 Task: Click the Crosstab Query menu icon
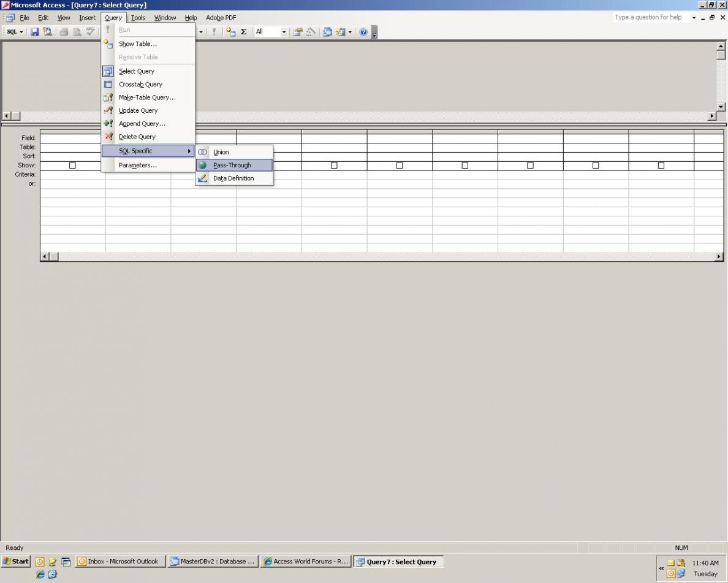coord(108,84)
